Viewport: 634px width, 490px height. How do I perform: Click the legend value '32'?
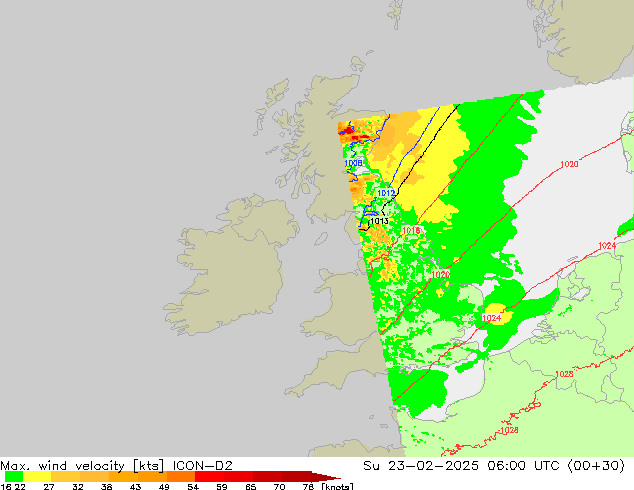(78, 486)
